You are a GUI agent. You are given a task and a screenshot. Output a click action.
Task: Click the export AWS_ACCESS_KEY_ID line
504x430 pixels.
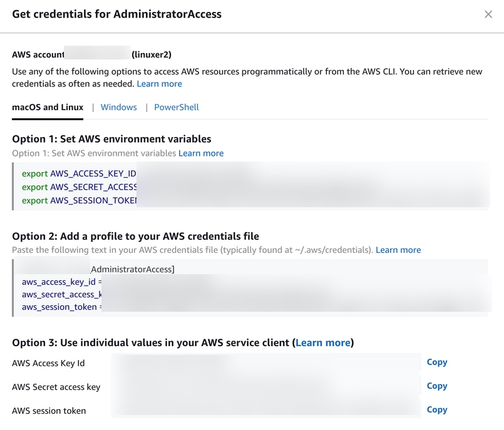click(x=79, y=173)
